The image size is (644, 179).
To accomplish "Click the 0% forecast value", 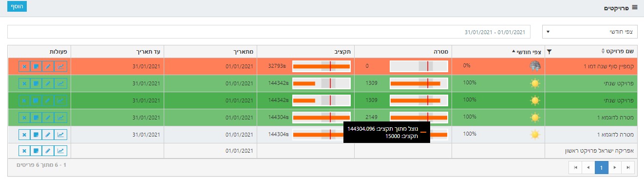I will (467, 66).
